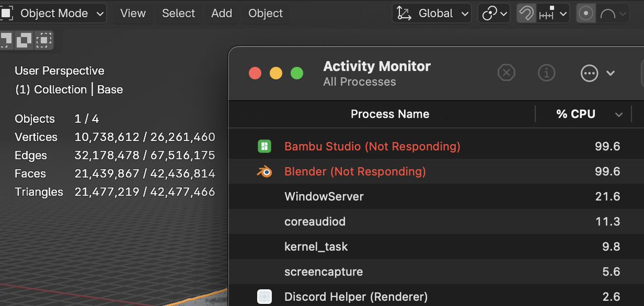Viewport: 644px width, 306px height.
Task: Open Blender's Add menu
Action: 222,13
